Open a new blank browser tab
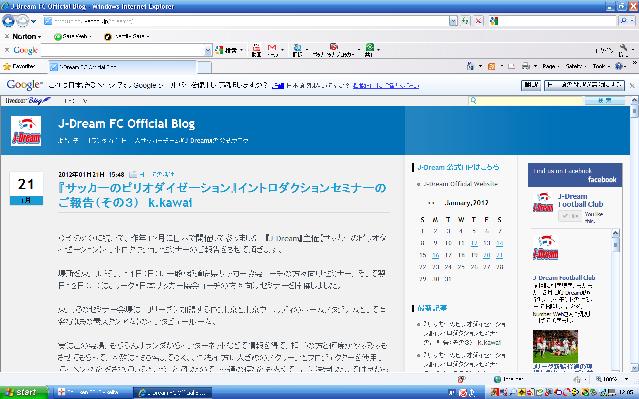Viewport: 639px width, 399px height. coord(204,67)
